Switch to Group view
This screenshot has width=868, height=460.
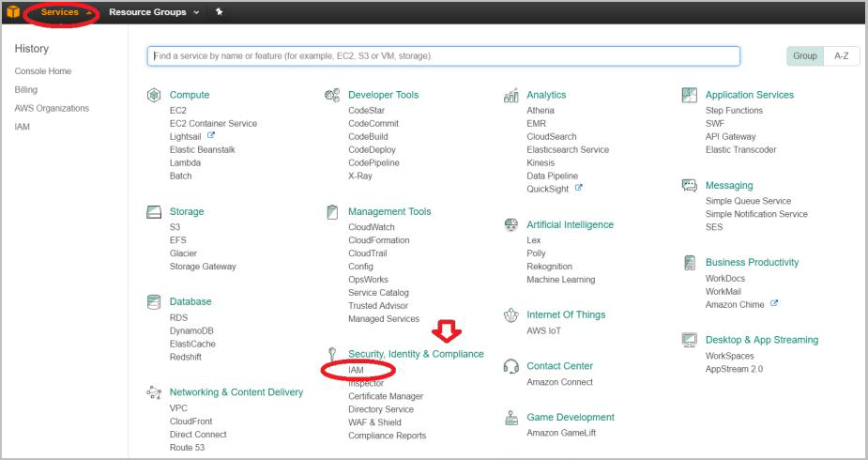(x=805, y=56)
